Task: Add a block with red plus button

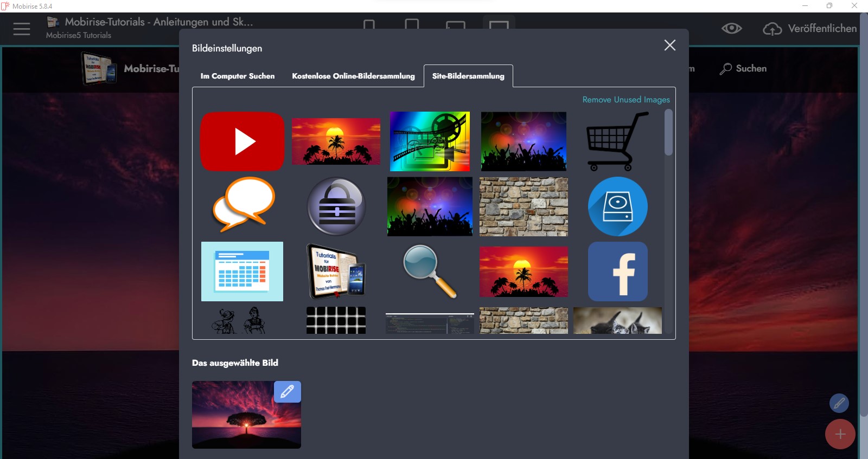Action: point(840,434)
